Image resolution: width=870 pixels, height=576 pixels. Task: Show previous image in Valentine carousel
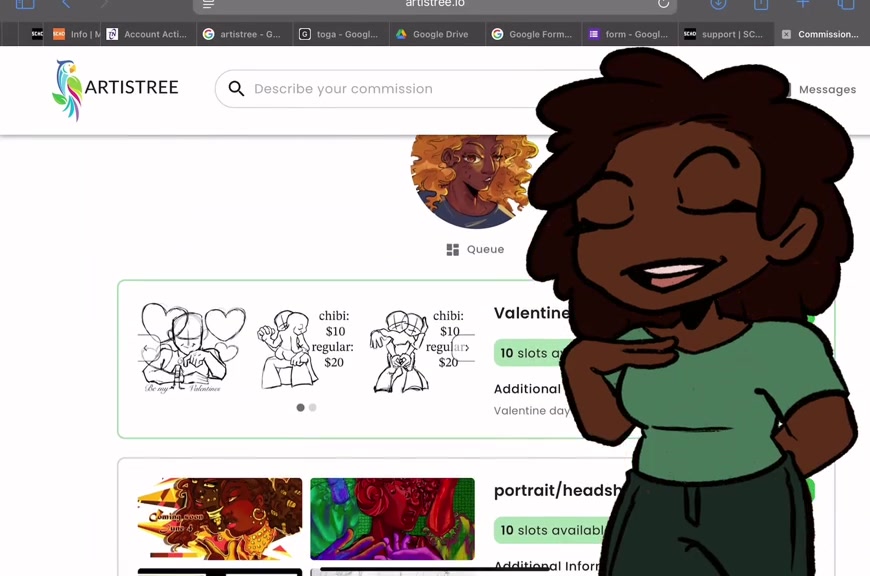[146, 348]
